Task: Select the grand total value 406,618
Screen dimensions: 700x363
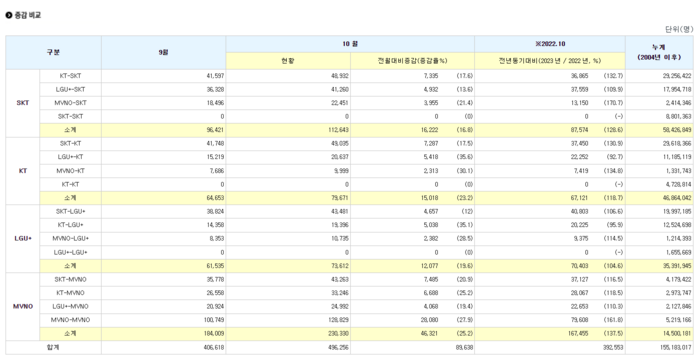Action: 213,347
